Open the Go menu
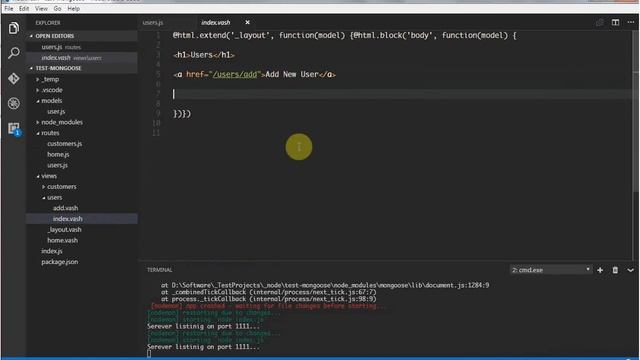 57,8
